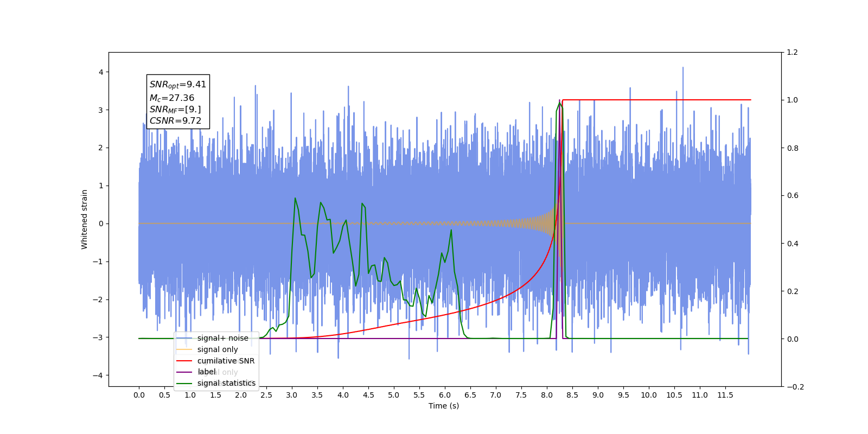
Task: Click the 8.5 tick on the time axis
Action: 572,395
